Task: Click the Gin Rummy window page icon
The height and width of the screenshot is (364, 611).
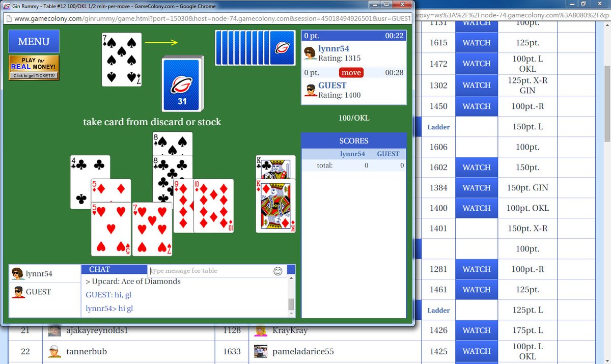Action: (x=6, y=6)
